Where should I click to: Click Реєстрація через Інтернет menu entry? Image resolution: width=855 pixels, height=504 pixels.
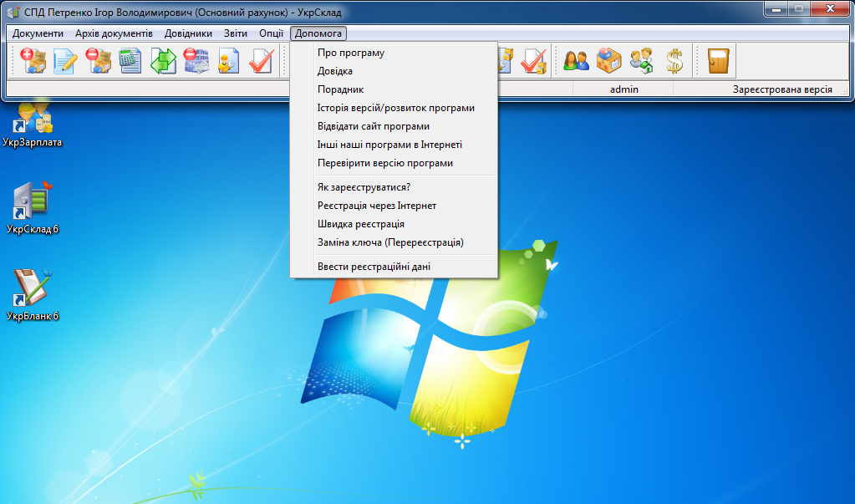click(x=376, y=206)
